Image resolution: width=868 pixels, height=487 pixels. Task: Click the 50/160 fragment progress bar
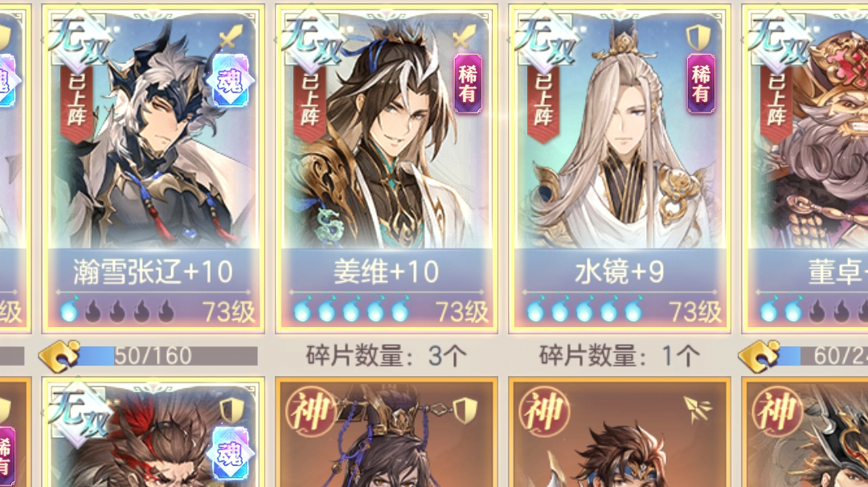168,356
